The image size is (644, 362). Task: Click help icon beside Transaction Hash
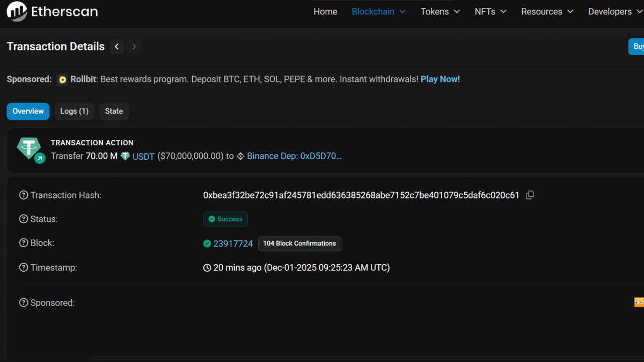(x=24, y=195)
